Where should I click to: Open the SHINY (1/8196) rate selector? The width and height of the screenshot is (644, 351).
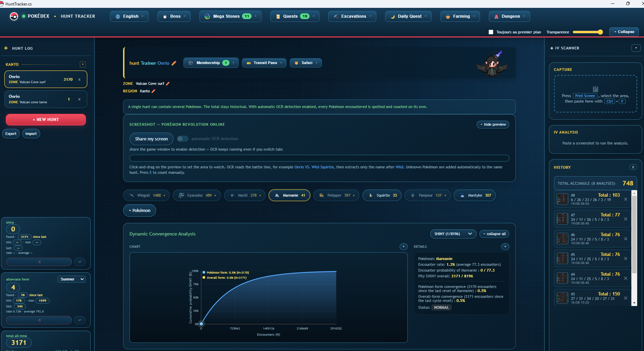(x=453, y=234)
